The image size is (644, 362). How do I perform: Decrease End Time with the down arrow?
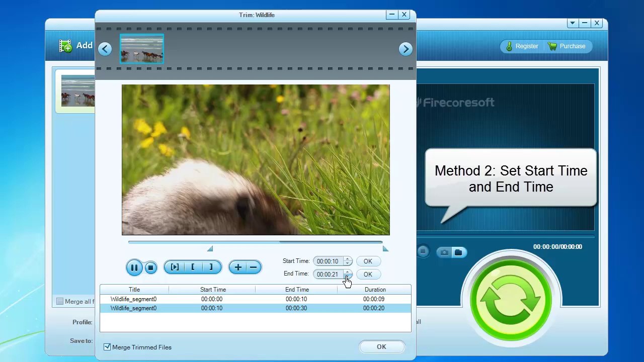coord(347,277)
